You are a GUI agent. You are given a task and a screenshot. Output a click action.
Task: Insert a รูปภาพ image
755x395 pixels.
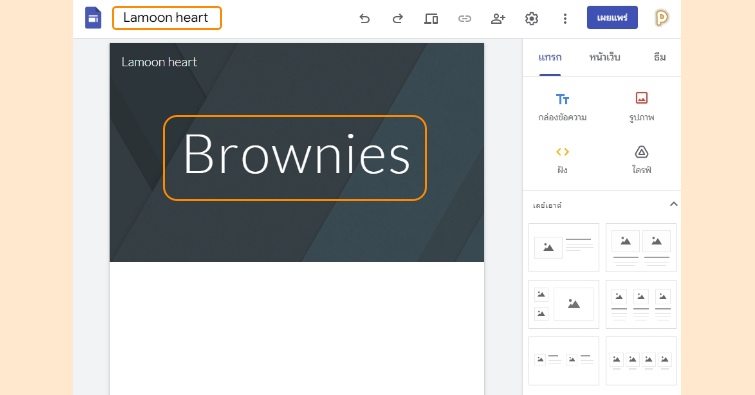click(641, 107)
